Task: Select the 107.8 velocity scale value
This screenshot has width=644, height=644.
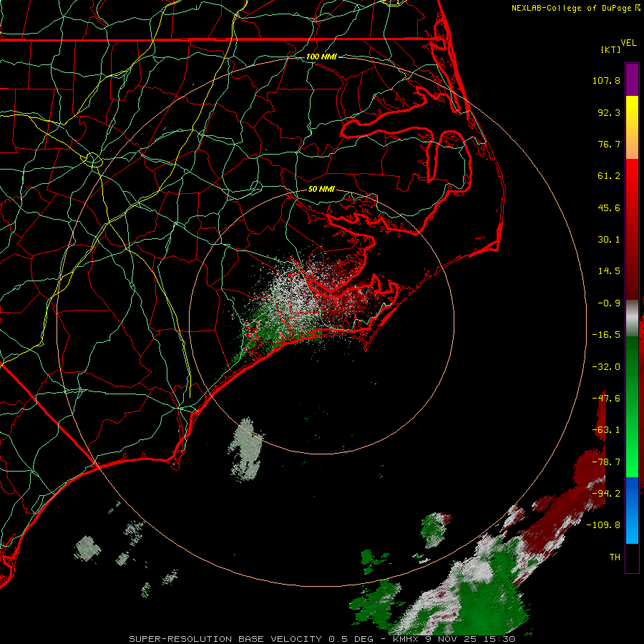Action: (x=606, y=80)
